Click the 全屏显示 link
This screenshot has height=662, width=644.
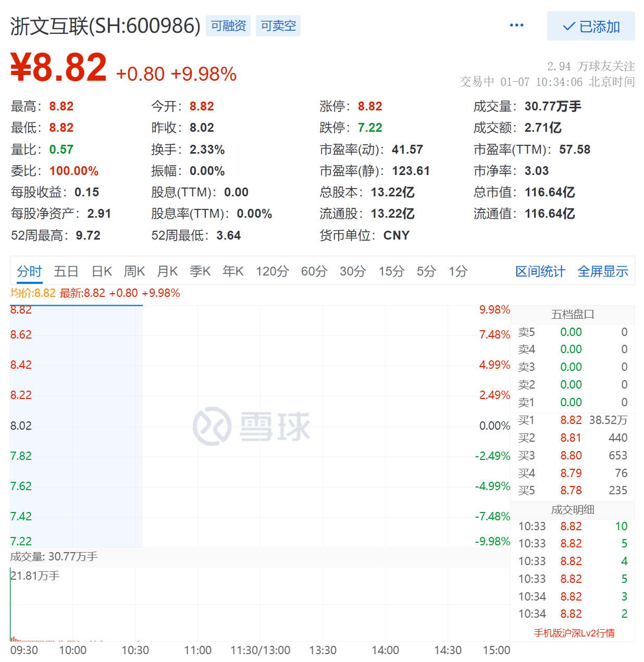[603, 271]
